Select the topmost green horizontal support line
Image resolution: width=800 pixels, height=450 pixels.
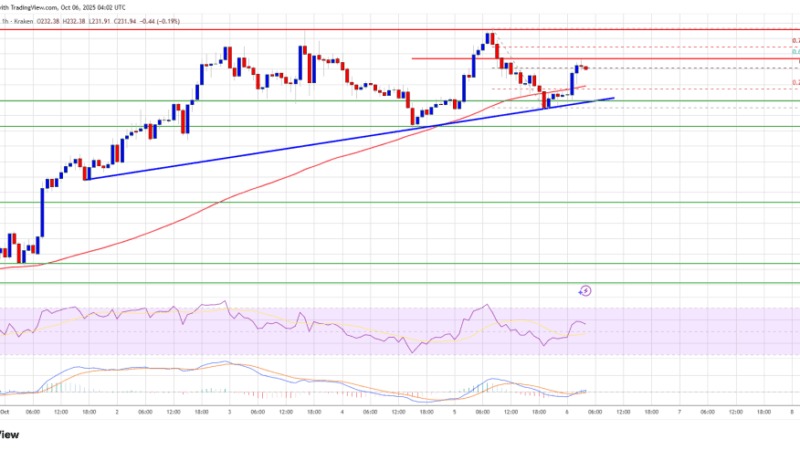pyautogui.click(x=300, y=101)
